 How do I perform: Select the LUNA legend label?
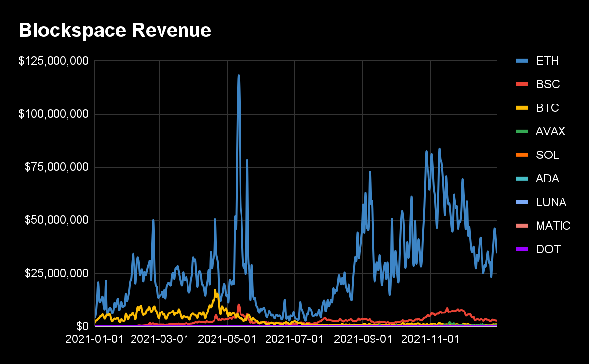[x=551, y=202]
